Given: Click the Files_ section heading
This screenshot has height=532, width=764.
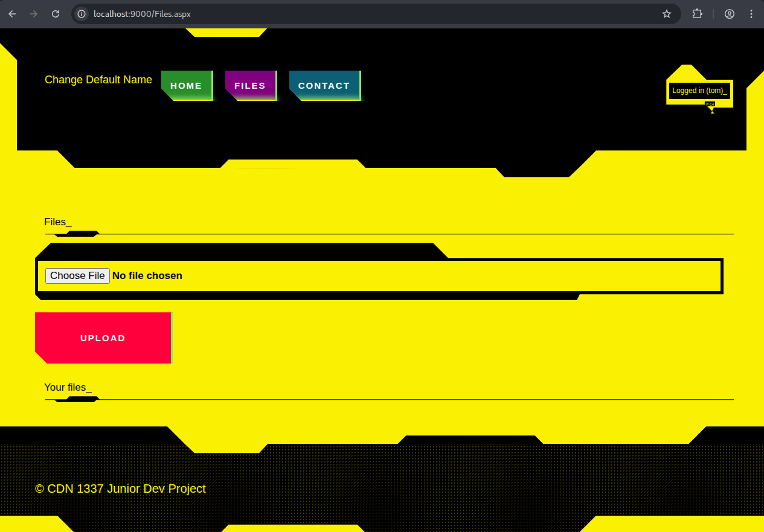Looking at the screenshot, I should [58, 222].
